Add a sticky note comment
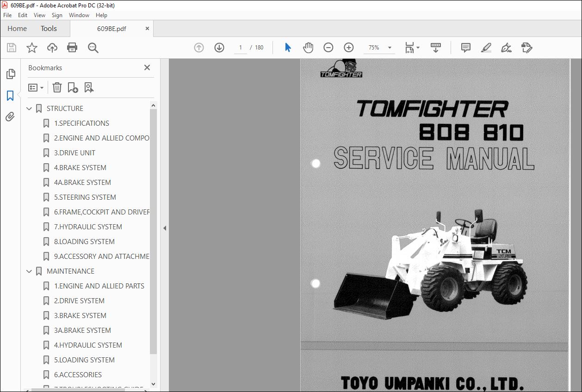Screen dimensions: 582x392 pos(466,48)
